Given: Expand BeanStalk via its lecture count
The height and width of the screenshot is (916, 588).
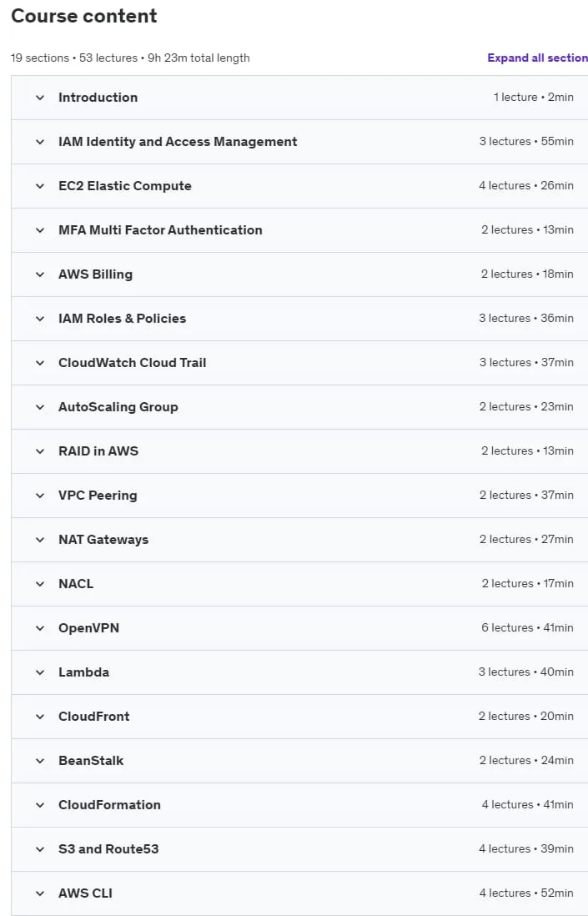Looking at the screenshot, I should pos(505,760).
